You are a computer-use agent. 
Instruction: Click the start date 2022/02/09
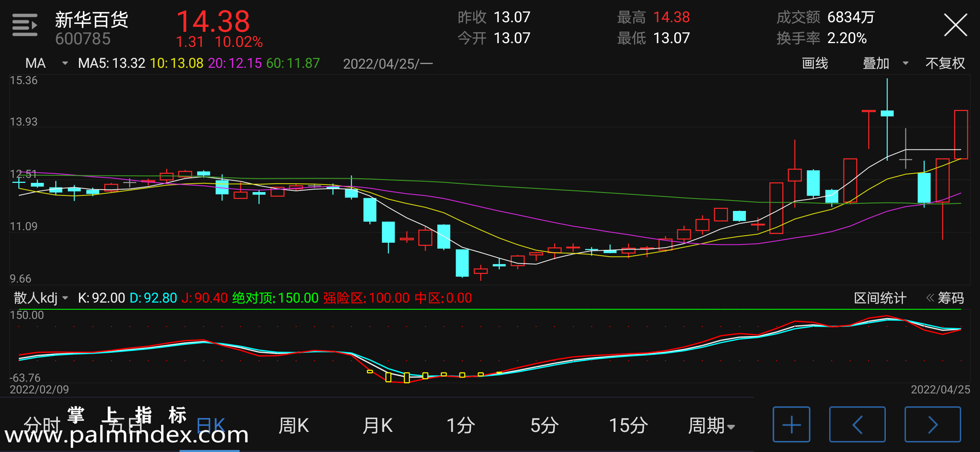pos(39,390)
